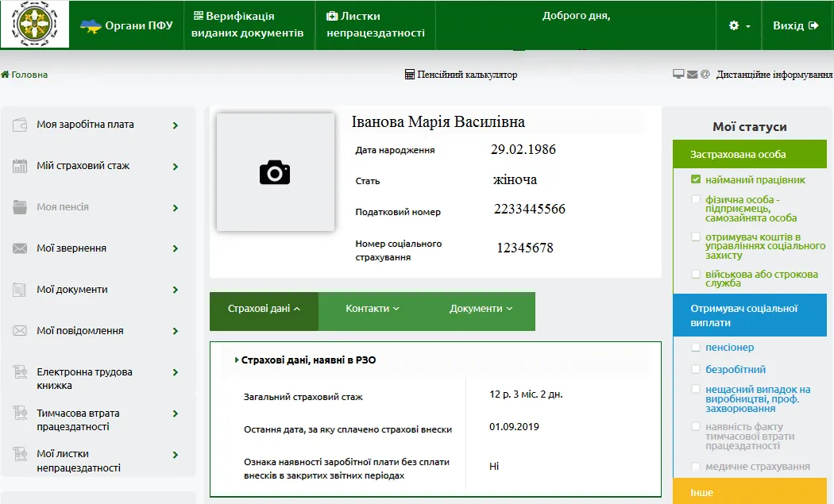The image size is (834, 504).
Task: Open Моя заробітна плата sidebar link
Action: 85,125
